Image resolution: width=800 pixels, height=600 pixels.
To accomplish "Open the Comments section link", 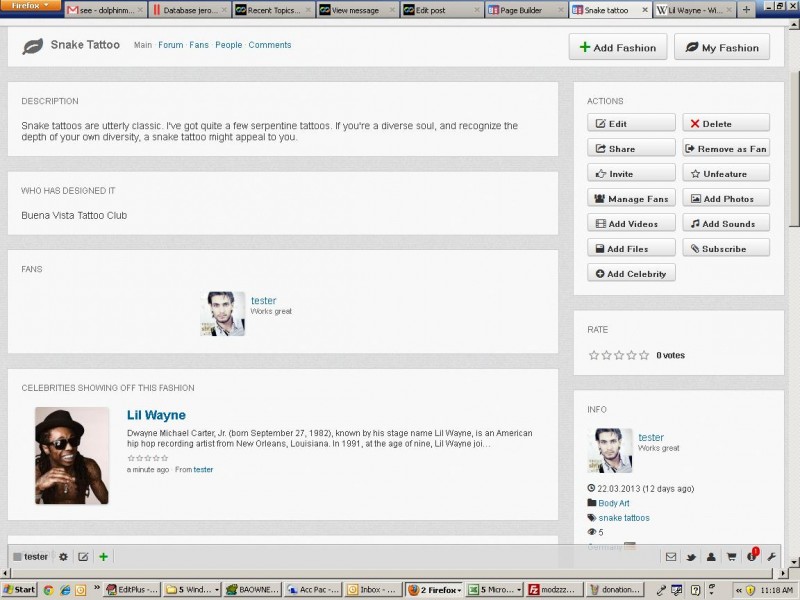I will click(x=270, y=45).
